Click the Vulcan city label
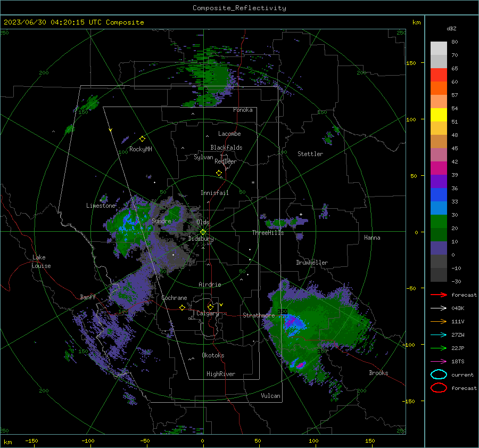479x448 pixels. (270, 396)
